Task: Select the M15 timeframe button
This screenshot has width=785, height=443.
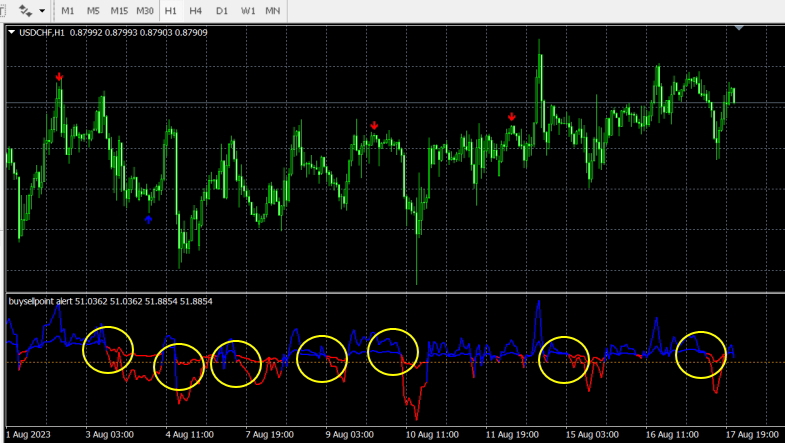Action: click(119, 11)
